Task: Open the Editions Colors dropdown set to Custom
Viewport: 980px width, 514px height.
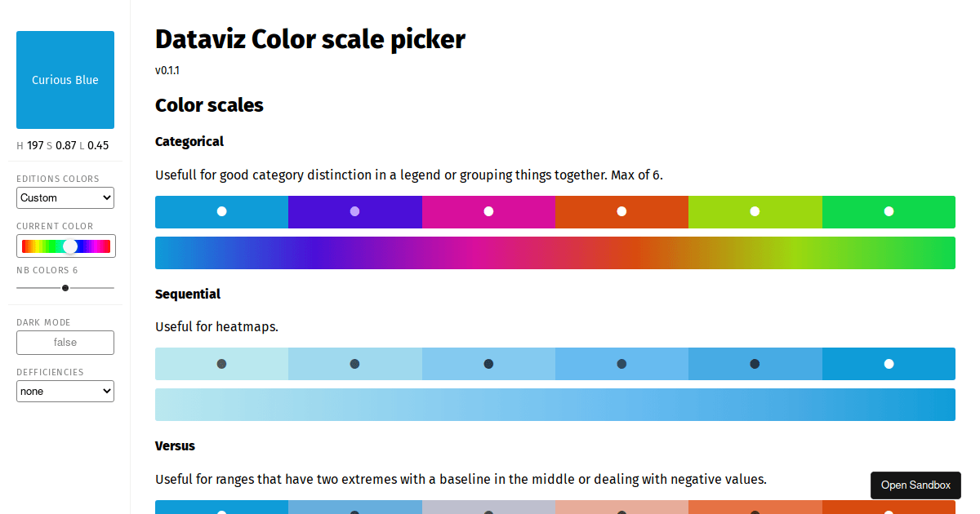Action: [x=65, y=197]
